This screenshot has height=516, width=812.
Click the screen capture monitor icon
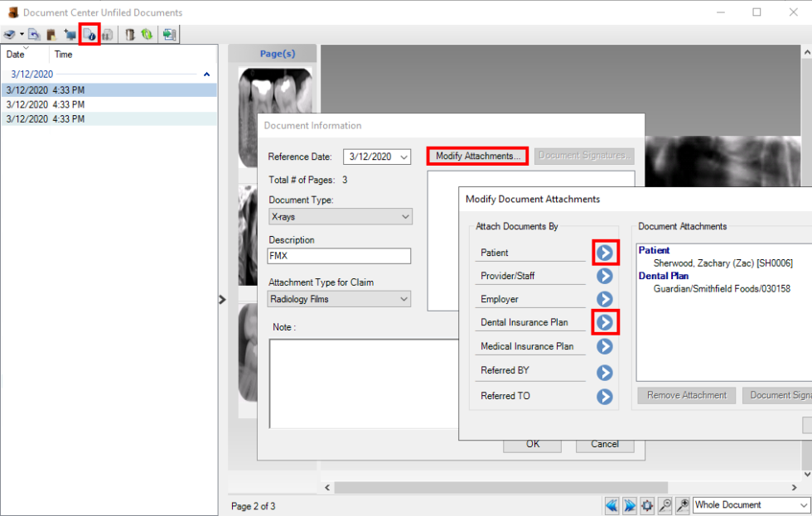(x=70, y=35)
